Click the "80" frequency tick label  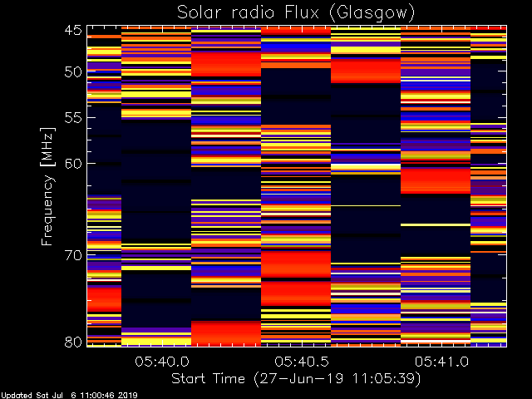[x=73, y=342]
